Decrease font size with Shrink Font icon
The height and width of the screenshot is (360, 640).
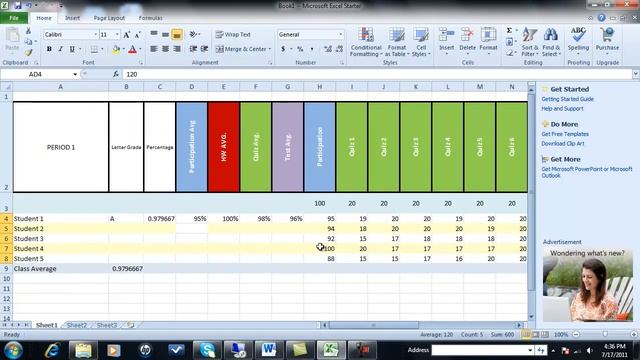click(138, 35)
